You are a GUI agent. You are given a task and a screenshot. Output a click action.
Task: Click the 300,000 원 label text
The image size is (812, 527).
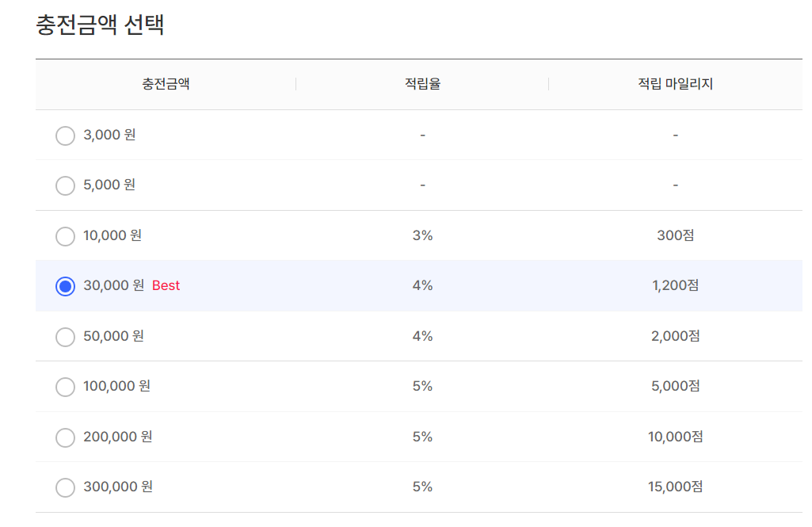[118, 487]
